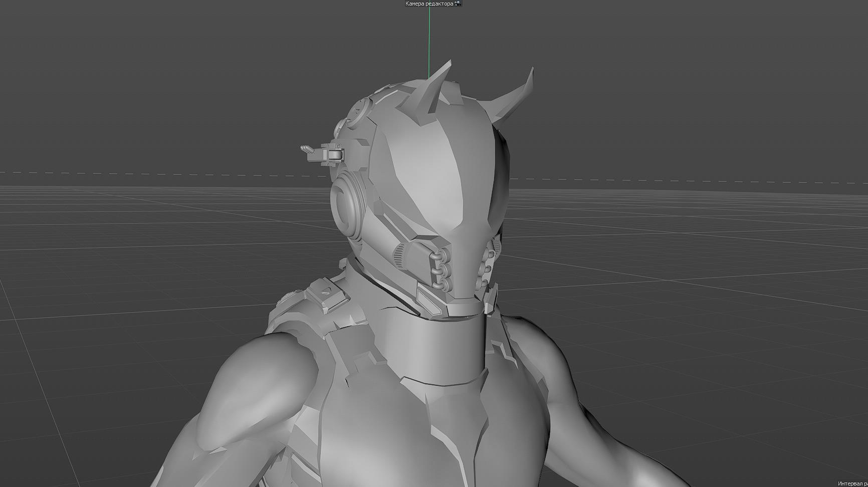Viewport: 868px width, 487px height.
Task: Click the camera icon beside Камера редактора
Action: point(458,4)
